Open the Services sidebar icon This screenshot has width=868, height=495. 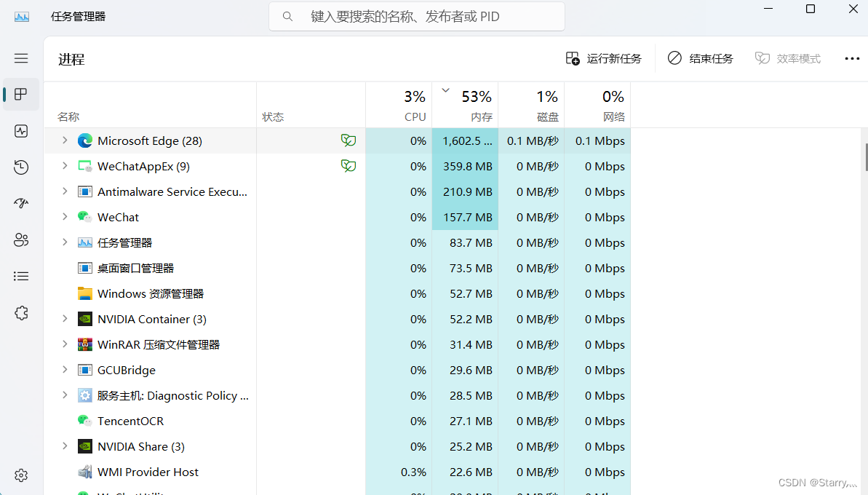tap(21, 313)
